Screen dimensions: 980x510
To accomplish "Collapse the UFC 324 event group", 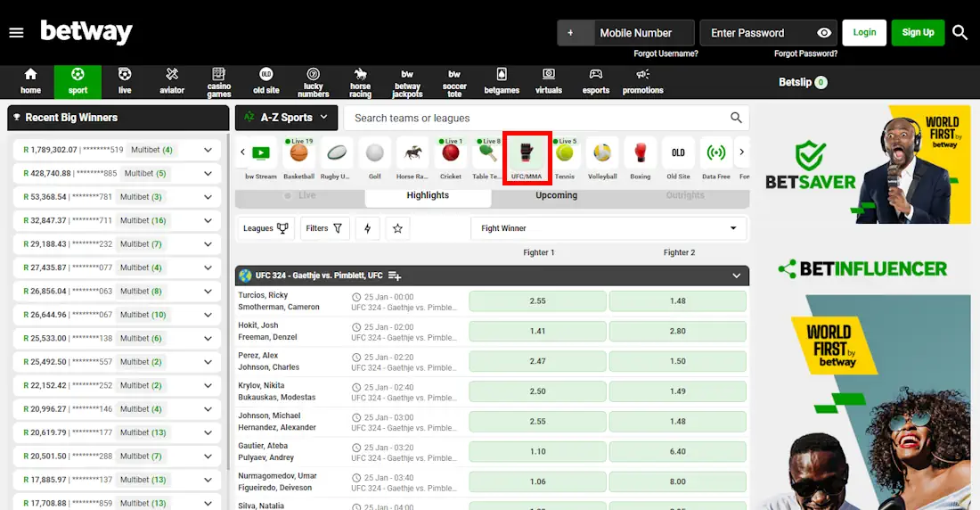I will pyautogui.click(x=736, y=276).
